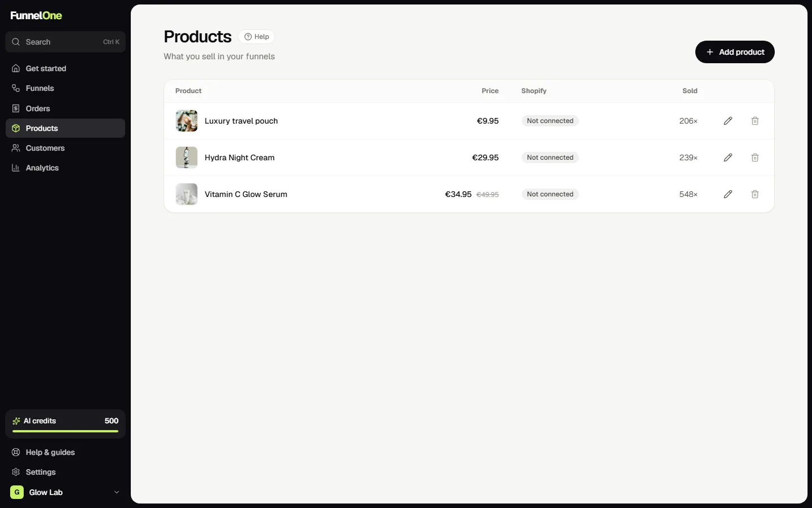The width and height of the screenshot is (812, 508).
Task: Click the AI credits 500 value
Action: point(112,421)
